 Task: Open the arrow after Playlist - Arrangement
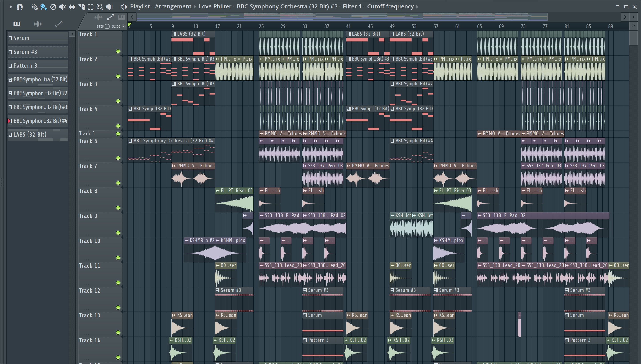pyautogui.click(x=195, y=7)
